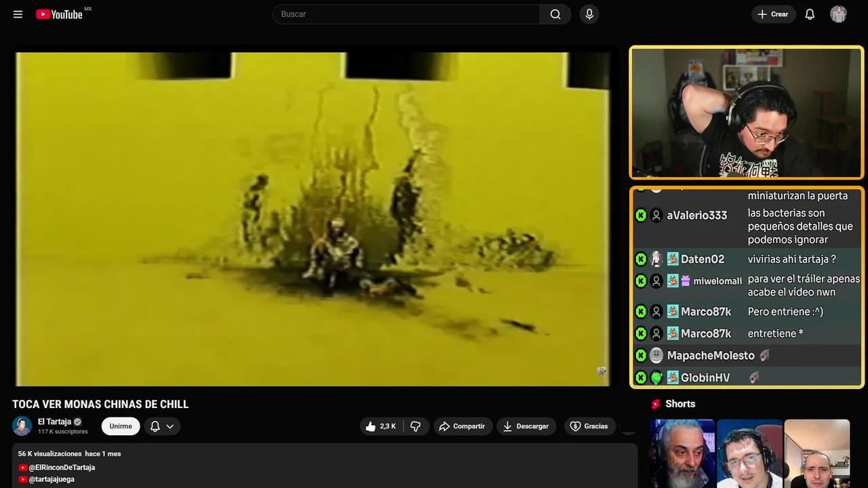Download the video with Descargar
The height and width of the screenshot is (488, 868).
[526, 426]
